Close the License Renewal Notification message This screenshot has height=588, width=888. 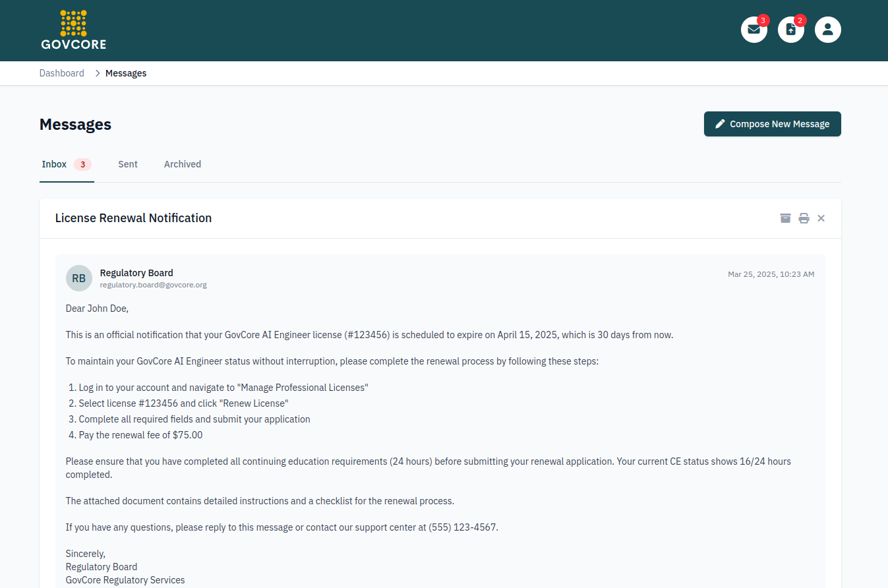click(x=821, y=218)
